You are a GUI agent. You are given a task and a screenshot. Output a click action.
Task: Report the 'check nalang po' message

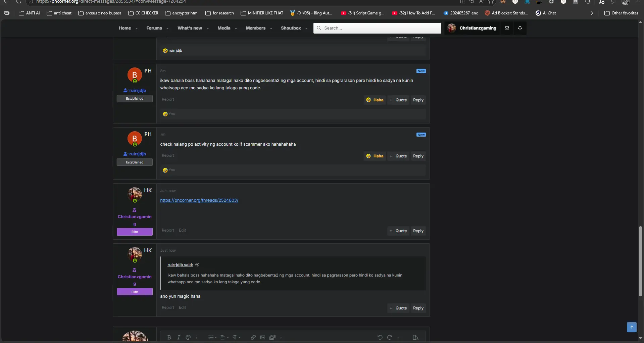click(168, 155)
